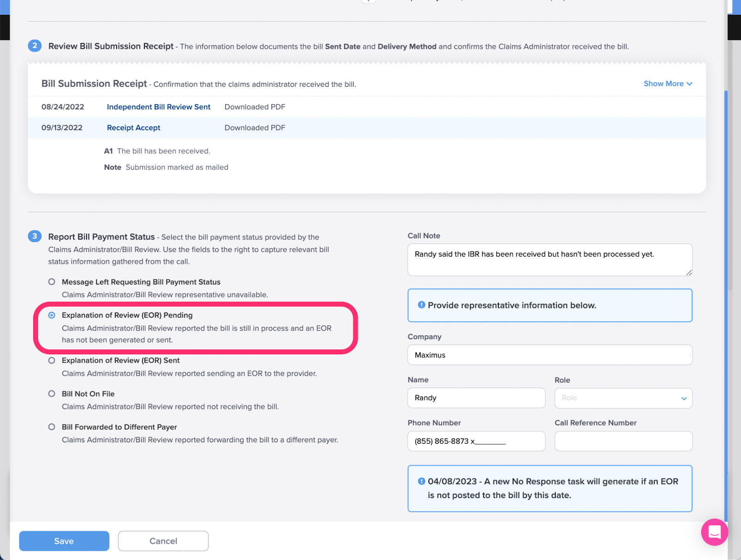Click the Save button
The image size is (741, 560).
click(64, 541)
